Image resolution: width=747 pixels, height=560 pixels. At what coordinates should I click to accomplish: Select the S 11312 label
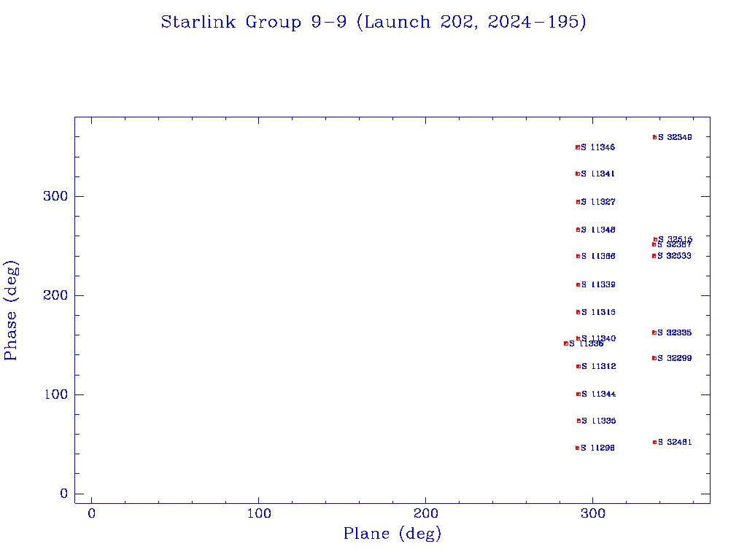[x=599, y=366]
